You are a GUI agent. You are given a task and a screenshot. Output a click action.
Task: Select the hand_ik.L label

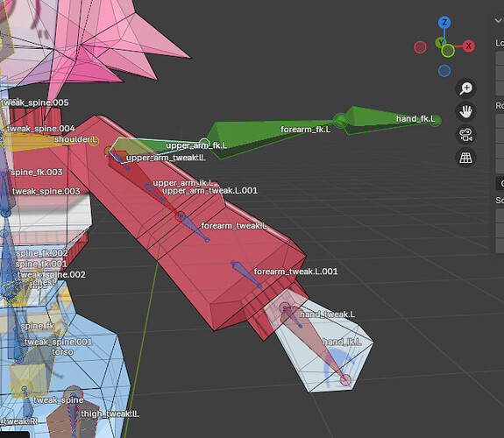[342, 342]
